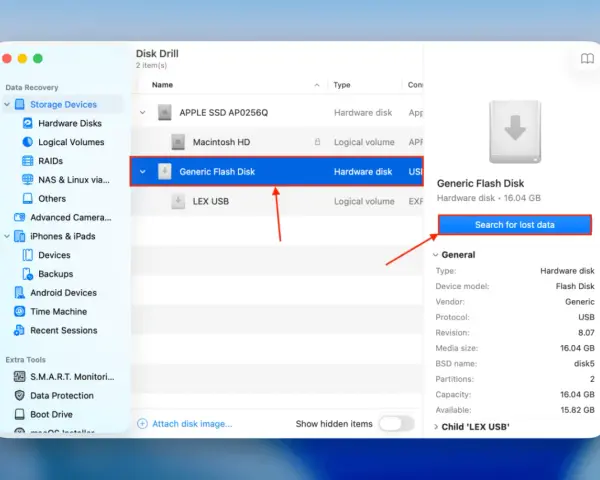Viewport: 600px width, 480px height.
Task: Click the Revision value 8.07
Action: tap(586, 333)
